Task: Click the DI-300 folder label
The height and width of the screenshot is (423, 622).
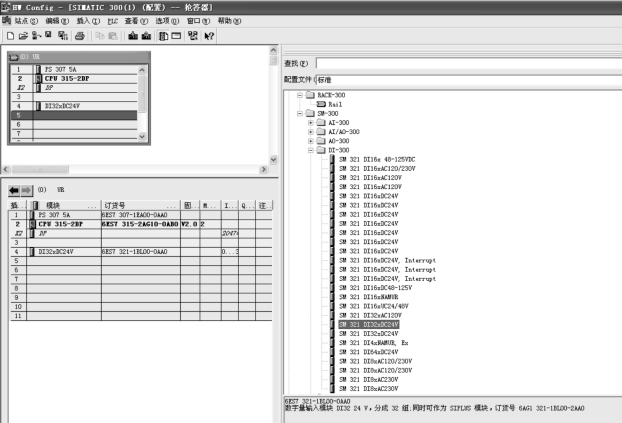Action: (338, 150)
